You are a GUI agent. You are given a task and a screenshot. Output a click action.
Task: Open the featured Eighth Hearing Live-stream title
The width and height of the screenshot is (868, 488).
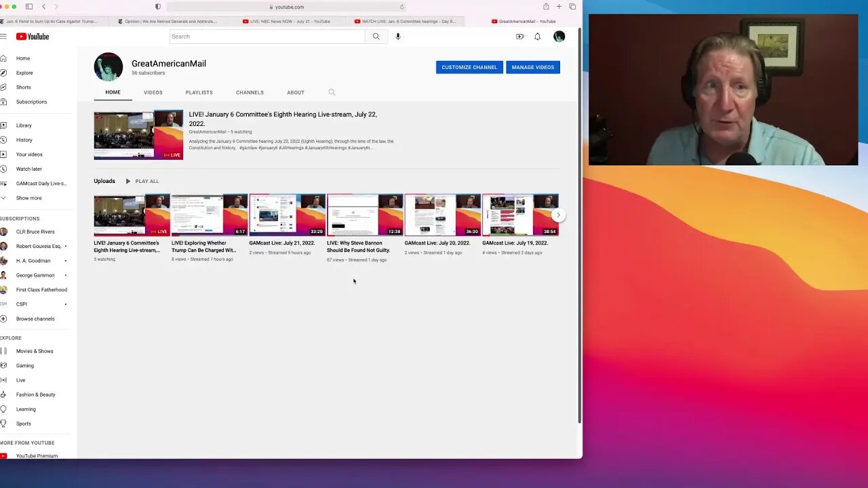click(283, 119)
